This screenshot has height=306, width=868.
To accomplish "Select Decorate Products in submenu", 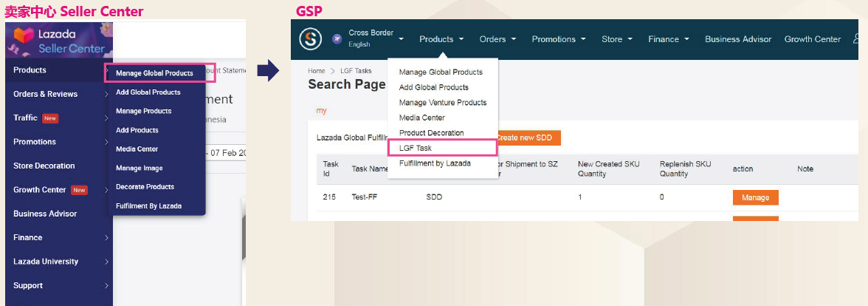I will coord(145,187).
